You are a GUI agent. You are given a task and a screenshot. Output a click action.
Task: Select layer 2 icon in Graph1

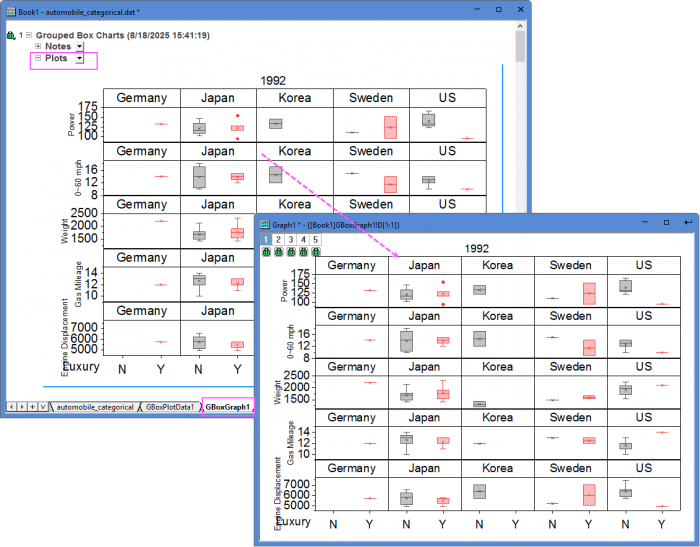279,240
